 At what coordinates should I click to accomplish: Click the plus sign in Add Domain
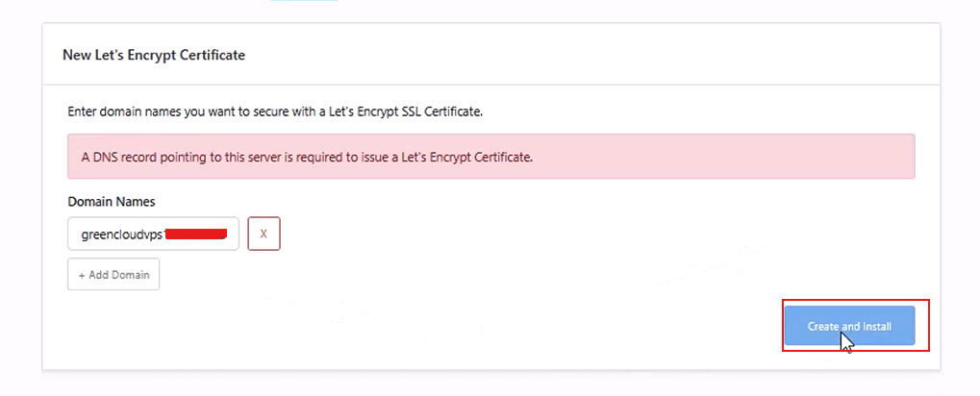point(81,275)
